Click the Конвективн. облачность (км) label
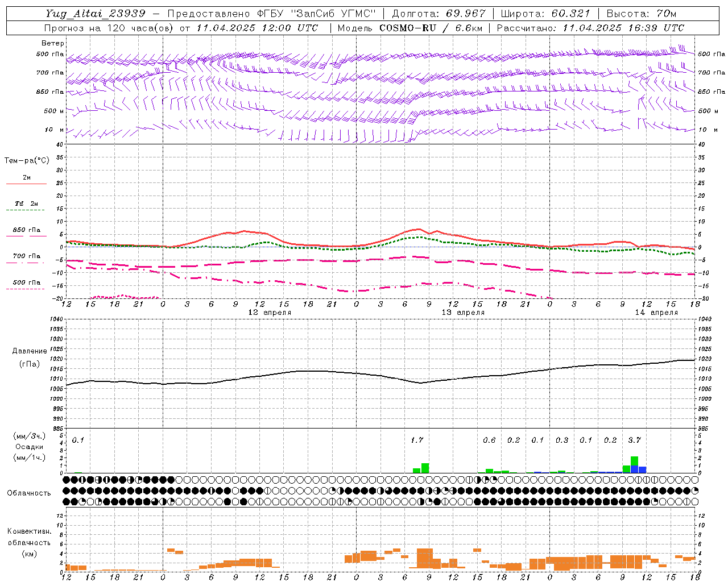 [x=29, y=542]
